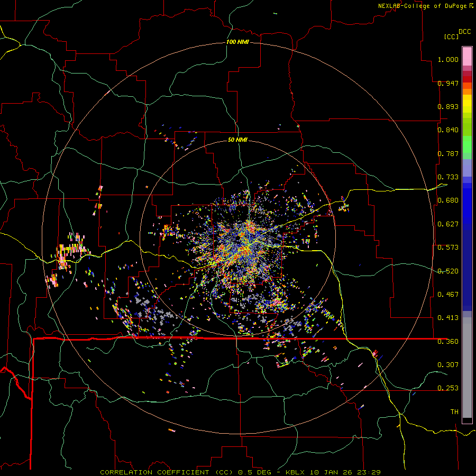Select the 0.467 scale value
Screen dimensions: 476x476
click(448, 294)
